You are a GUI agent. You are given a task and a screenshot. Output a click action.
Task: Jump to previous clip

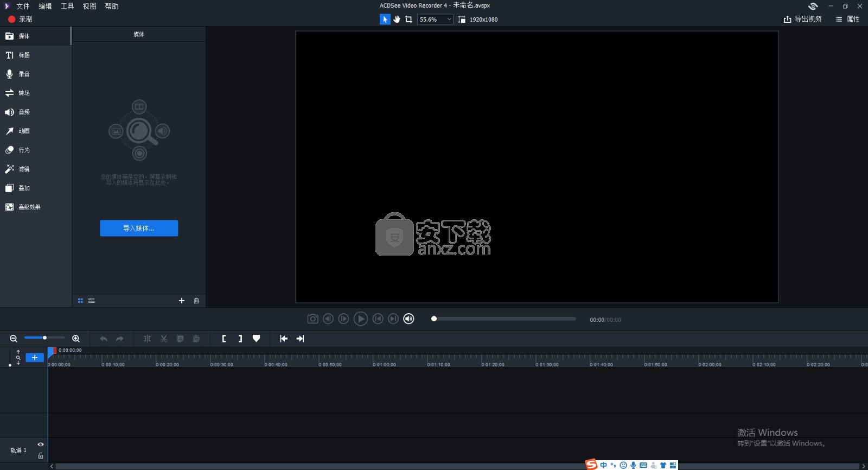point(378,319)
